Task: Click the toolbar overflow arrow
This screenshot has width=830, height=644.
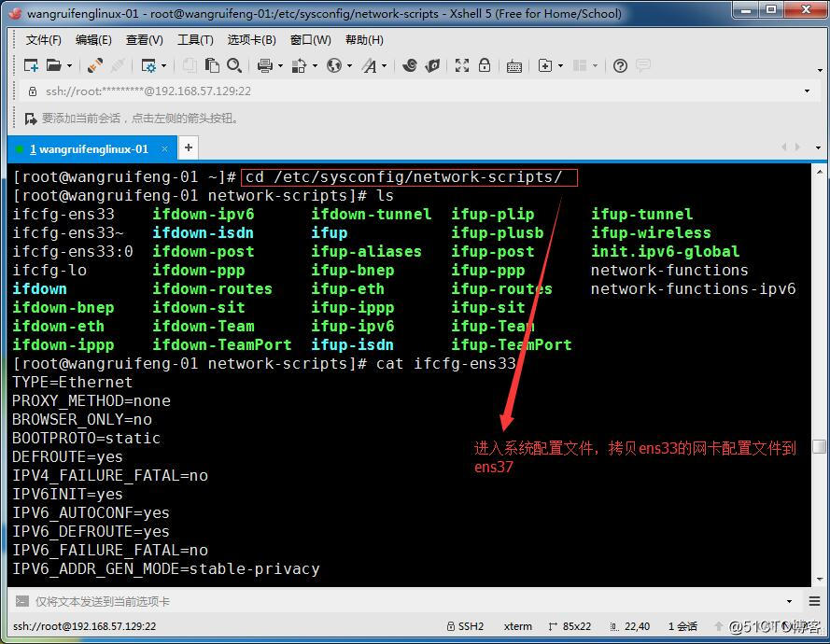Action: (820, 70)
